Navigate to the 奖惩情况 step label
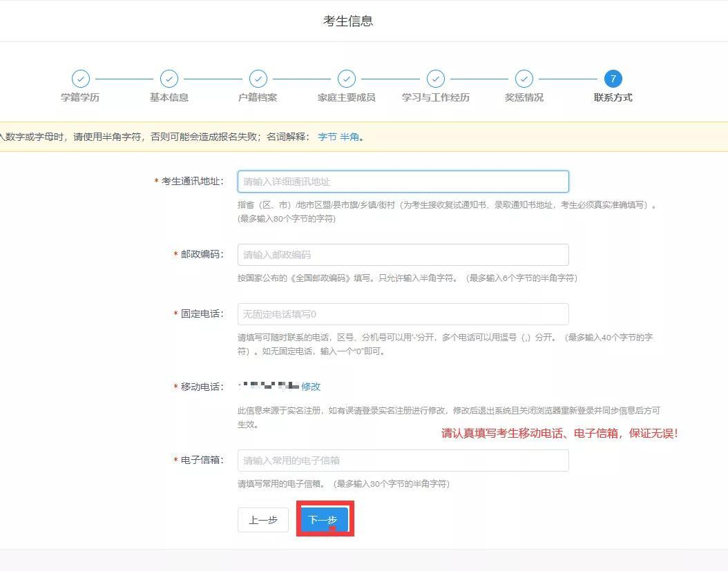 (x=524, y=97)
